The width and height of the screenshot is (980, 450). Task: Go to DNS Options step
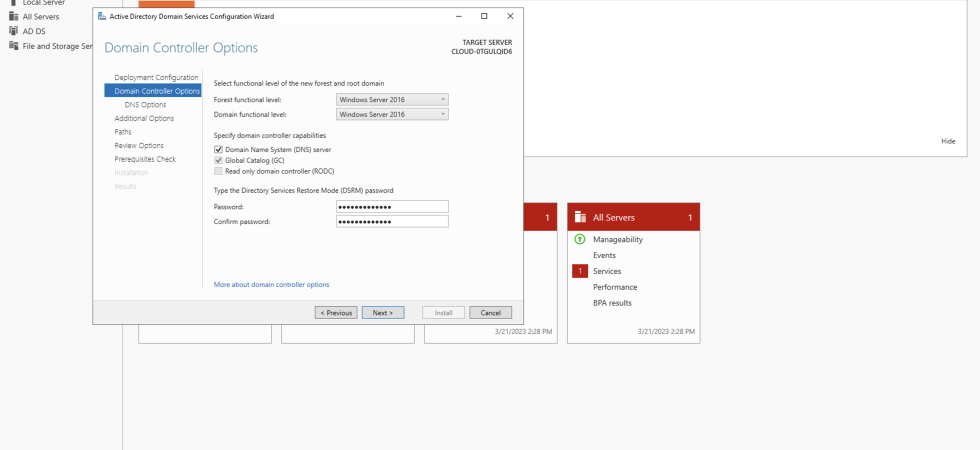coord(146,105)
